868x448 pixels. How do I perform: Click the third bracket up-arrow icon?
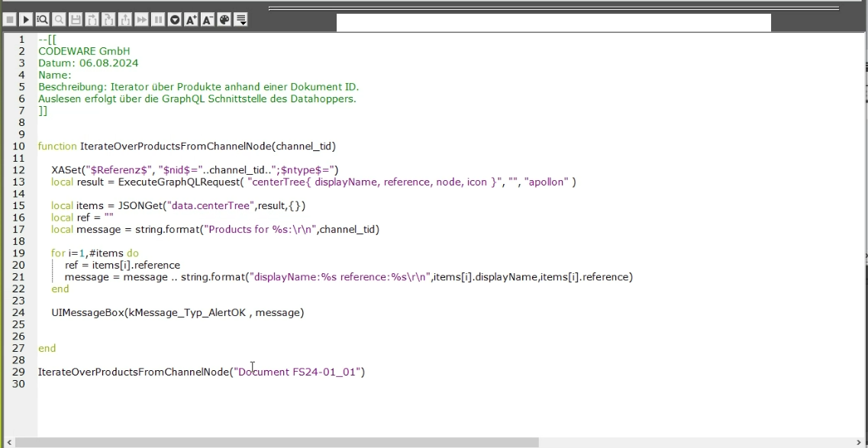tap(125, 20)
